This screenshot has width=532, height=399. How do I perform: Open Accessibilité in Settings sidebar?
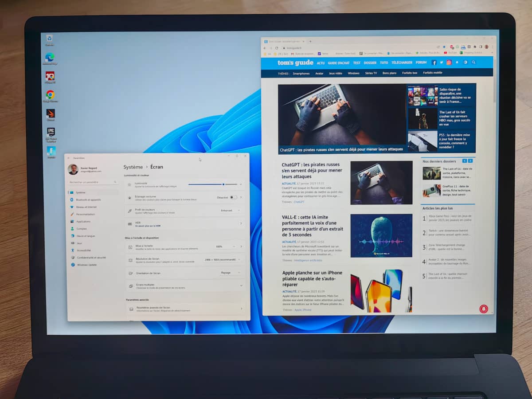tap(94, 250)
